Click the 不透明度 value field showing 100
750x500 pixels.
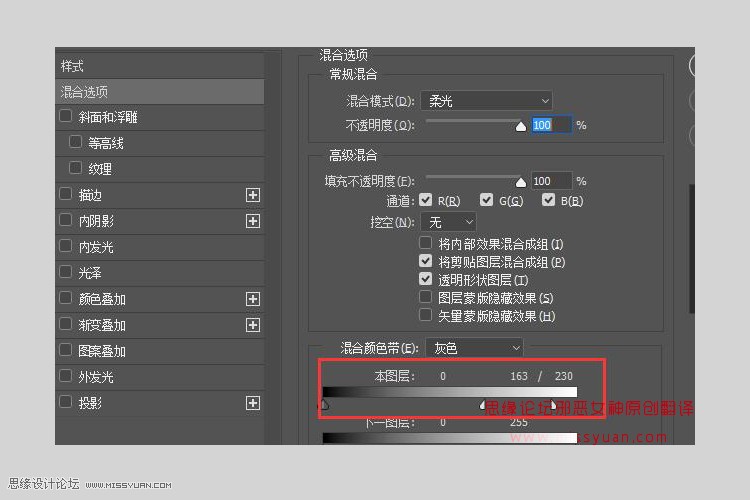[x=551, y=125]
